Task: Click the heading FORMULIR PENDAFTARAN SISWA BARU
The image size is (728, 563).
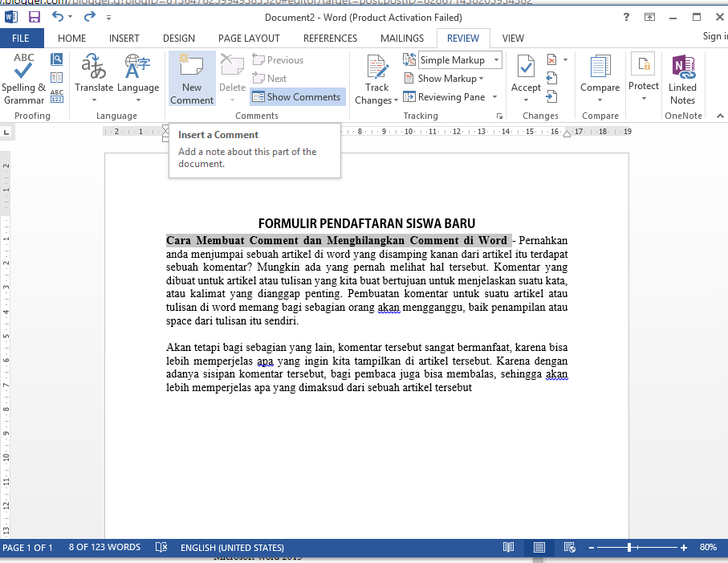Action: coord(367,223)
